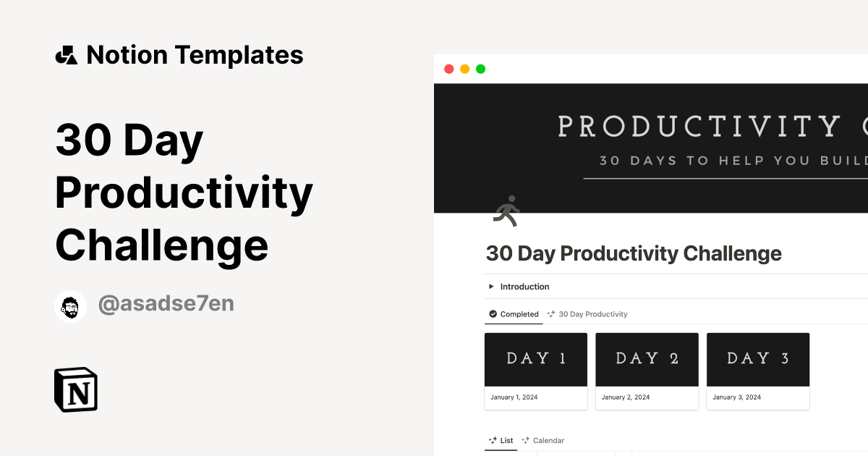
Task: Open the Day 2 card
Action: 647,358
